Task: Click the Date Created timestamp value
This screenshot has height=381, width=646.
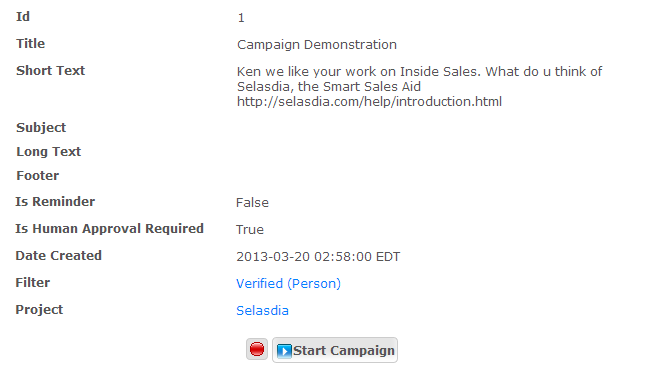Action: pos(318,257)
